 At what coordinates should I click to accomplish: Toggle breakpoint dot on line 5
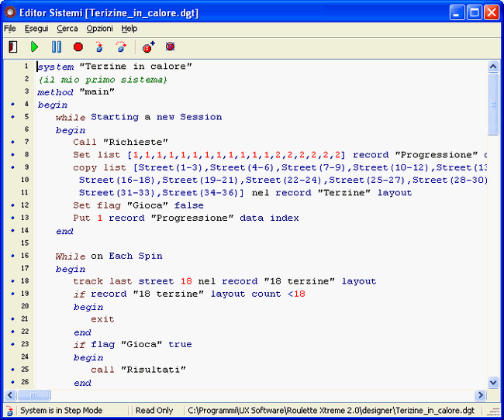(x=13, y=117)
